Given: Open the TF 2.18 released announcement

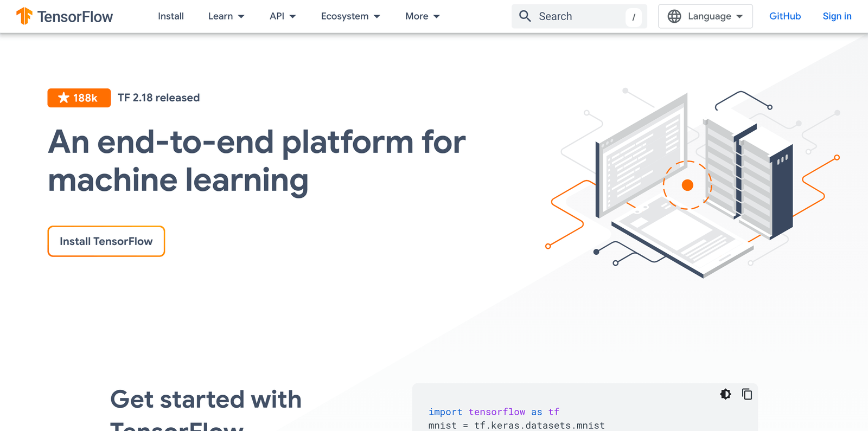Looking at the screenshot, I should click(x=158, y=98).
